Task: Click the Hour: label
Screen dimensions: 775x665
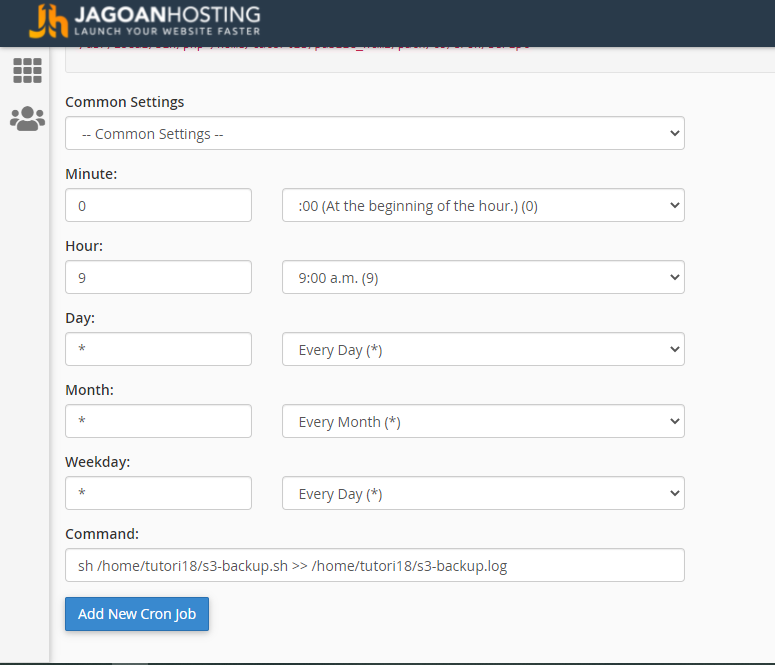Action: coord(84,246)
